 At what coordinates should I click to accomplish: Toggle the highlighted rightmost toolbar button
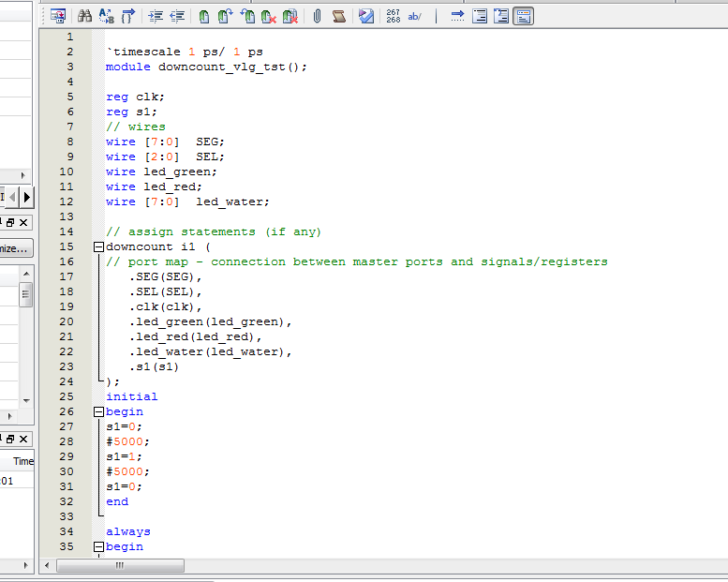524,16
